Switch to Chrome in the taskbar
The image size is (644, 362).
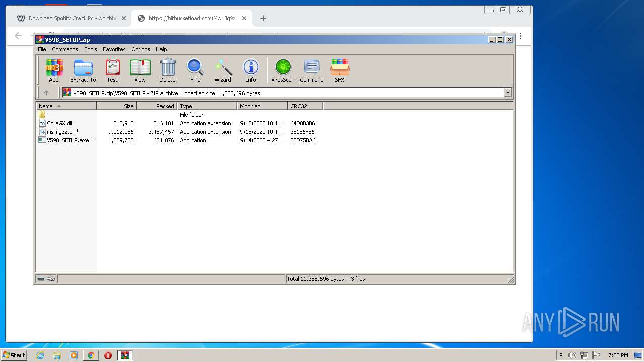[x=91, y=355]
